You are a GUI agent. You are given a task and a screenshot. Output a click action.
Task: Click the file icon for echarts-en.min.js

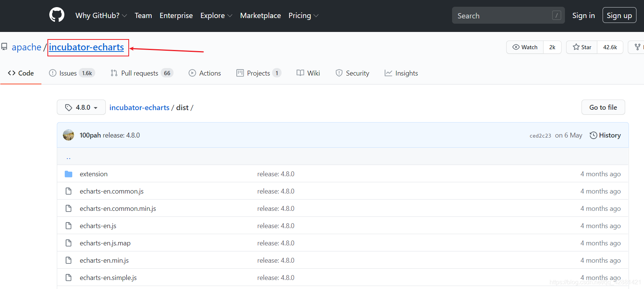tap(69, 260)
